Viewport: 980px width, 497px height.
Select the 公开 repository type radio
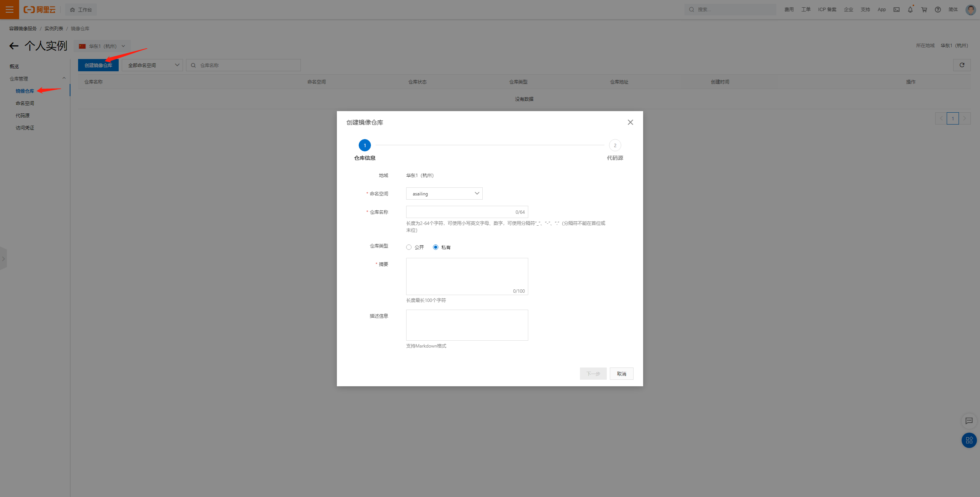click(x=409, y=247)
